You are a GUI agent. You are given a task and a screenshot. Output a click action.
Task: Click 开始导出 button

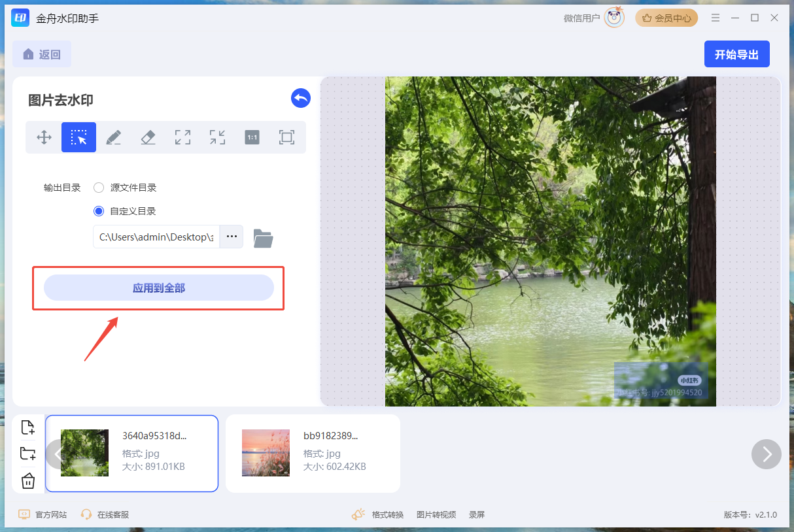pyautogui.click(x=737, y=54)
